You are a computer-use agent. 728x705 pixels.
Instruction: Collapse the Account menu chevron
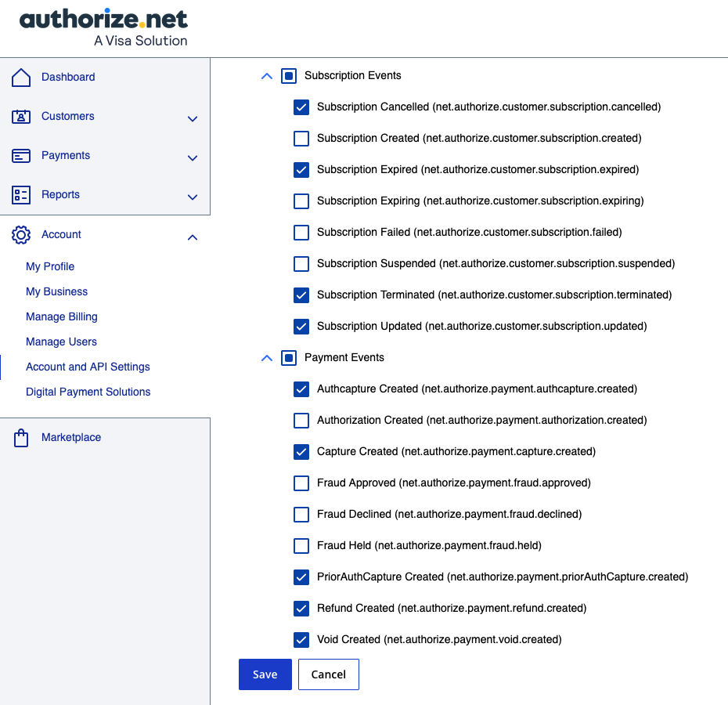(193, 237)
